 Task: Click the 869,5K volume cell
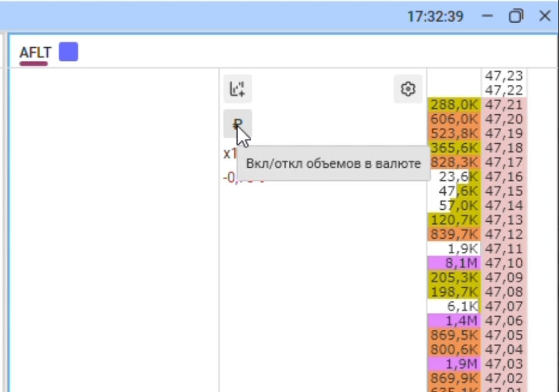point(454,335)
